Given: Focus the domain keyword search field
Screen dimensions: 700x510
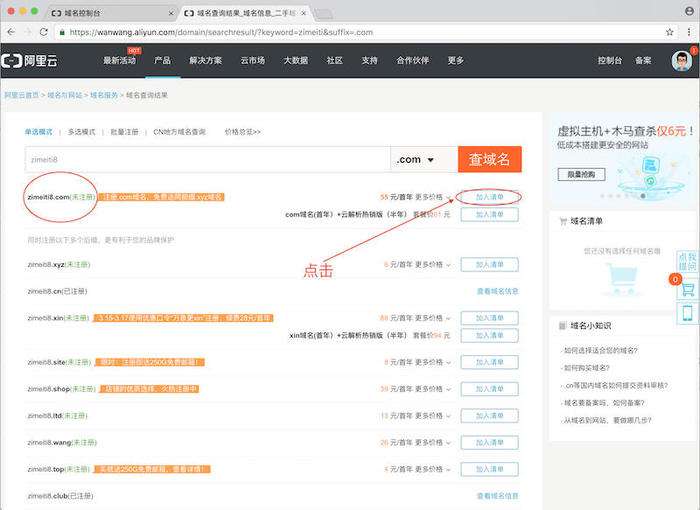Looking at the screenshot, I should (x=208, y=159).
